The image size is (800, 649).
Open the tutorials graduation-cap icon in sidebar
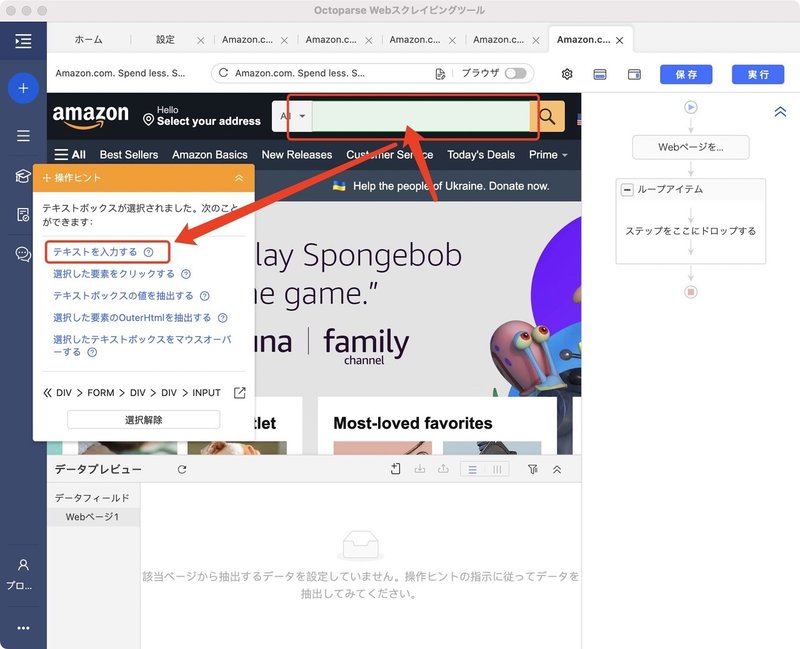(23, 176)
